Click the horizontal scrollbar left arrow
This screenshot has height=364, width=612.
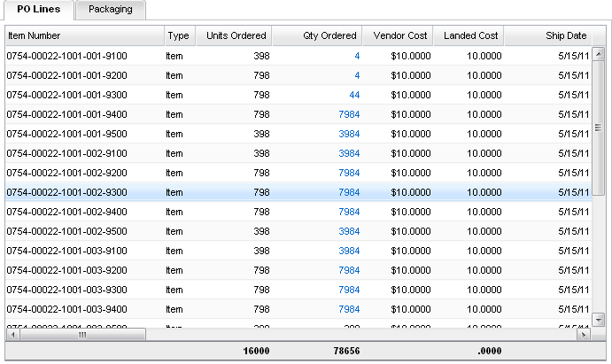[12, 336]
